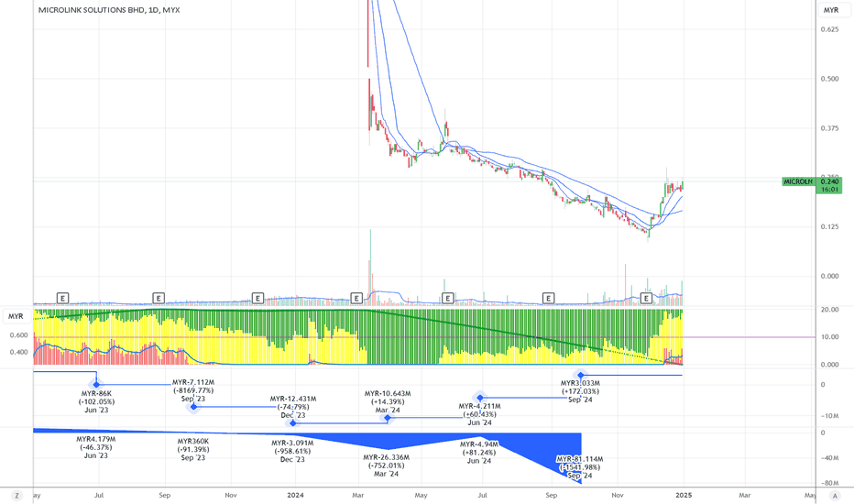Click the MYR4.179M (-46.37%) Jun '23 label
Viewport: 854px width, 504px height.
pos(96,447)
